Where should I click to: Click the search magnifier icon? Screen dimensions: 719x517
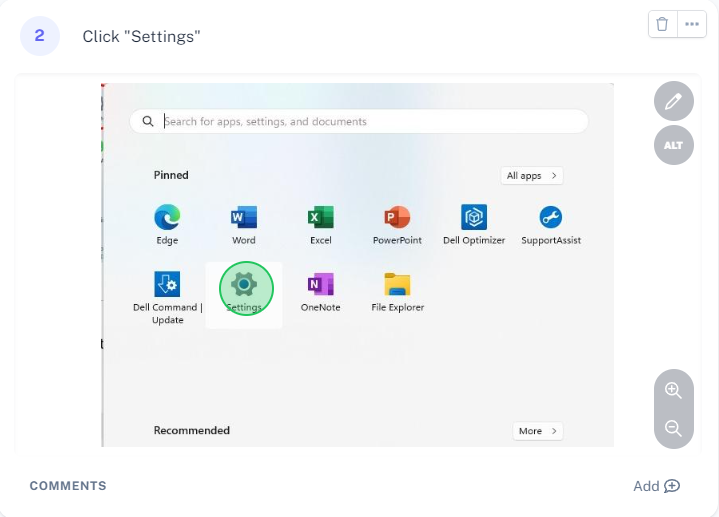click(x=148, y=121)
